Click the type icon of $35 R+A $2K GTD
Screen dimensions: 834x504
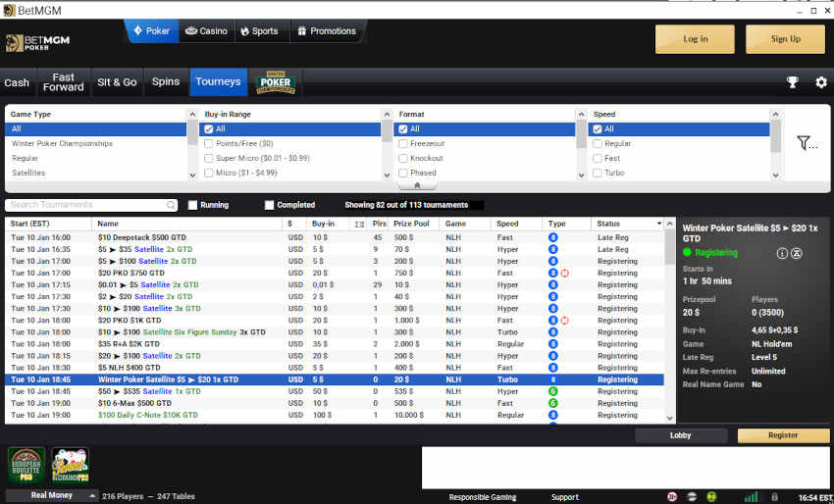(553, 344)
